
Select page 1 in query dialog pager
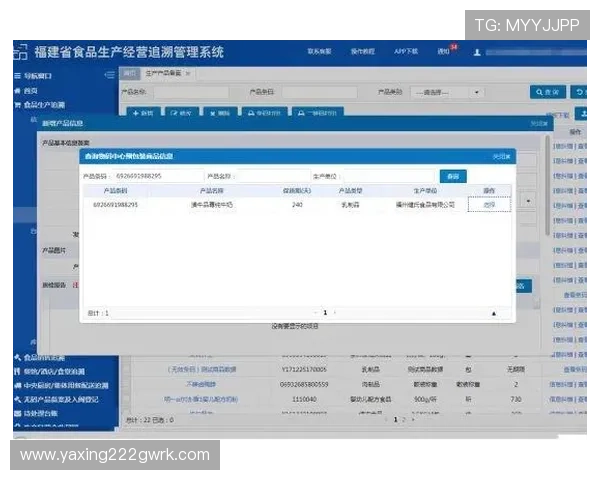[x=325, y=313]
